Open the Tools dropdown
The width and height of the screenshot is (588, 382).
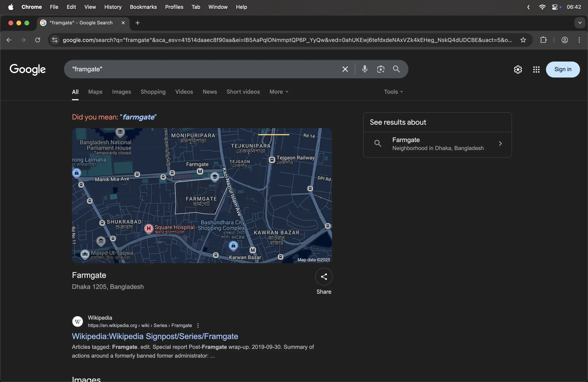click(x=393, y=92)
